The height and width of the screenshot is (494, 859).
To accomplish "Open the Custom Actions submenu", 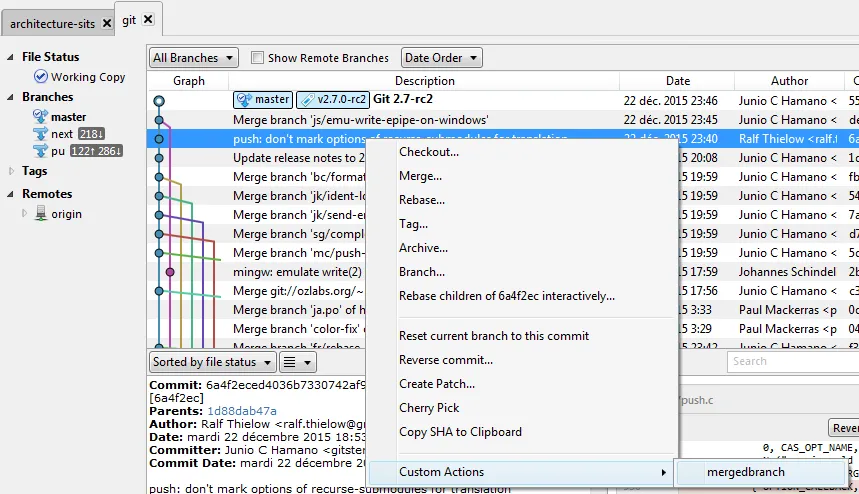I will coord(522,472).
